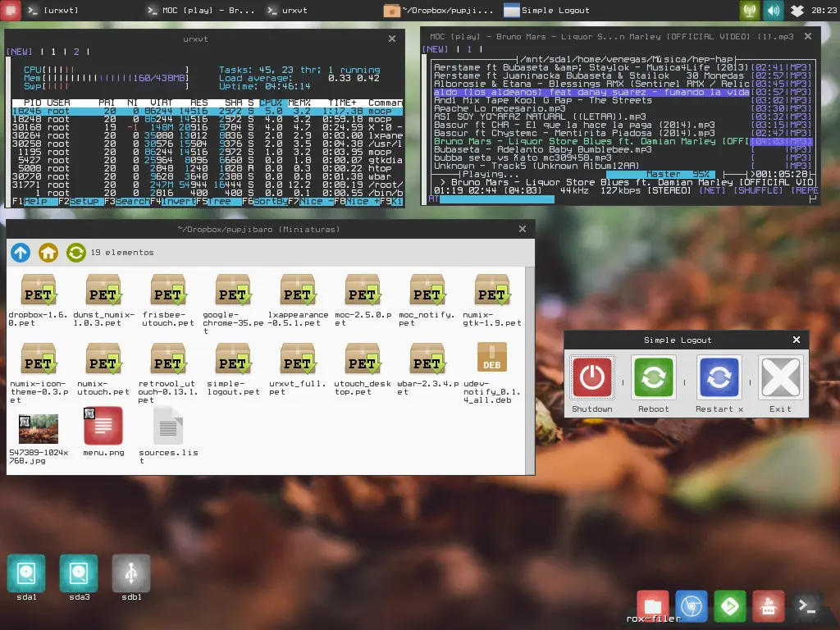The width and height of the screenshot is (840, 630).
Task: Select utouch_desktop.pet package
Action: click(x=363, y=369)
